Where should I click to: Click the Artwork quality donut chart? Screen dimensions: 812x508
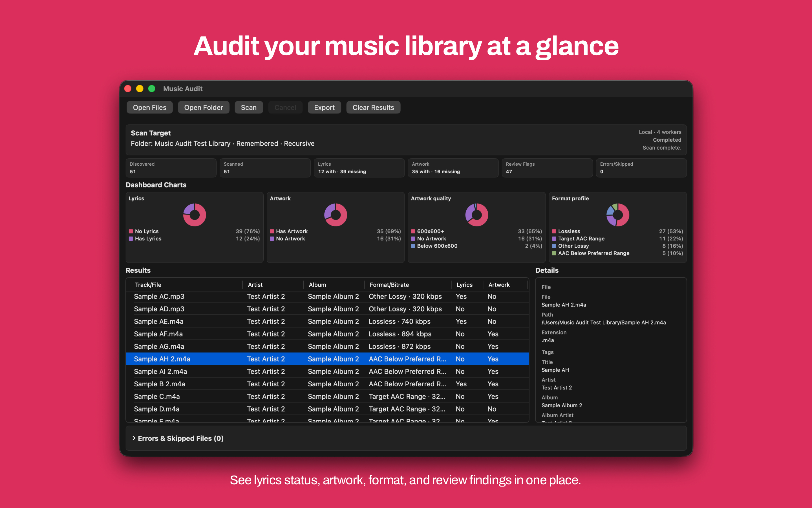point(477,215)
